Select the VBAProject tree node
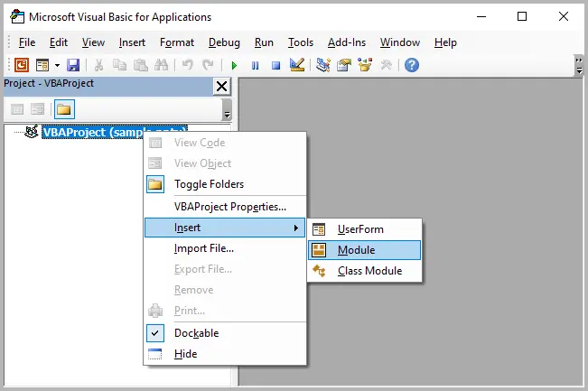 coord(115,132)
